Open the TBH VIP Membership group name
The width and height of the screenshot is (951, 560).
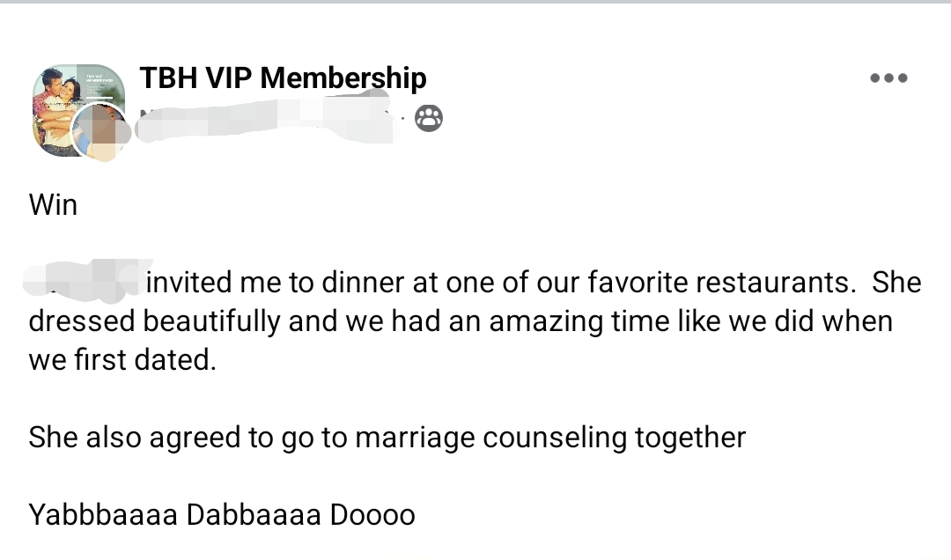[x=282, y=78]
